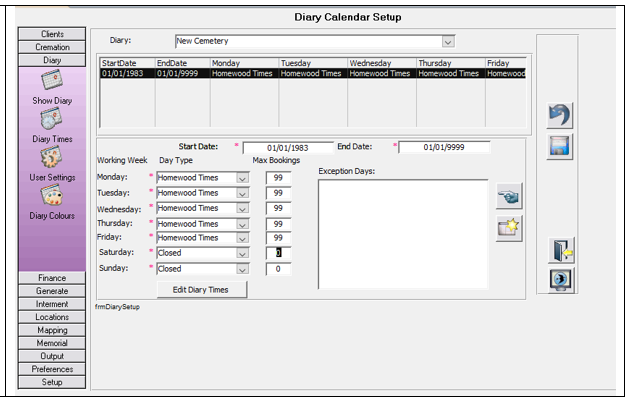Screen dimensions: 626x398
Task: Expand the Diary New Cemetery dropdown
Action: (448, 42)
